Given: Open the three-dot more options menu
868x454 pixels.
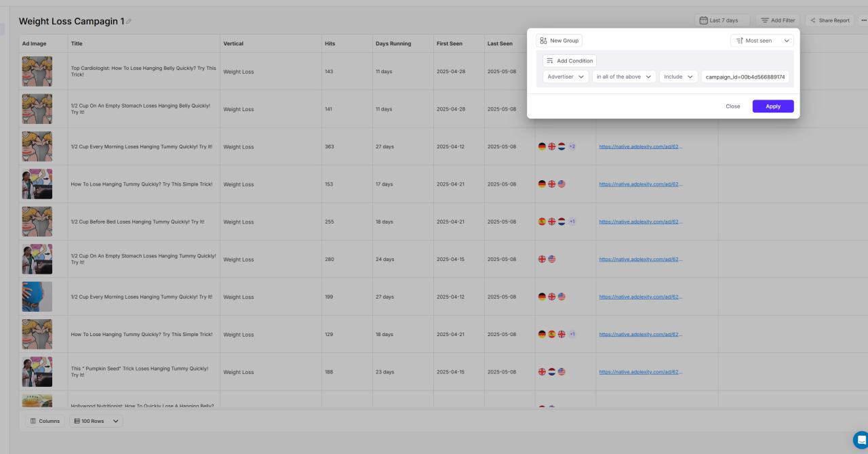Looking at the screenshot, I should (x=863, y=20).
